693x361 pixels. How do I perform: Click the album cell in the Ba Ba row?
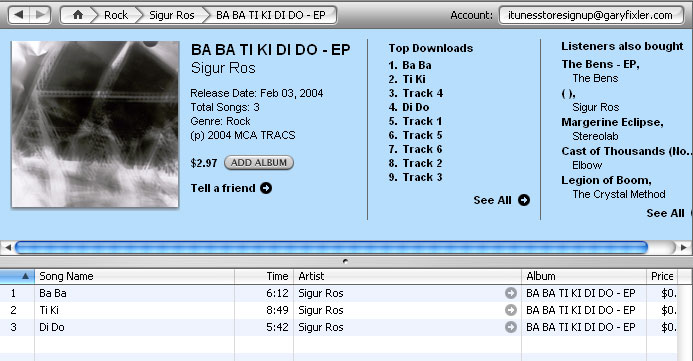(583, 293)
